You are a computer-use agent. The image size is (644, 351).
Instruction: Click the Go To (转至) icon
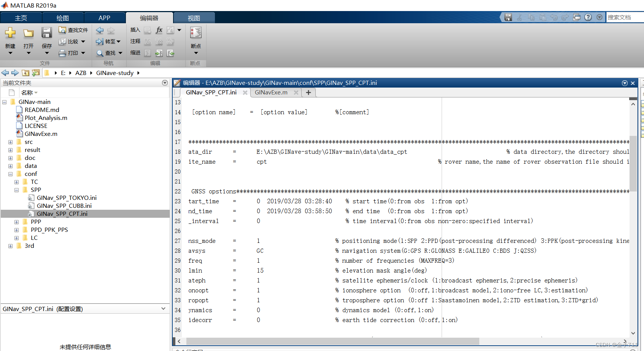(x=100, y=41)
